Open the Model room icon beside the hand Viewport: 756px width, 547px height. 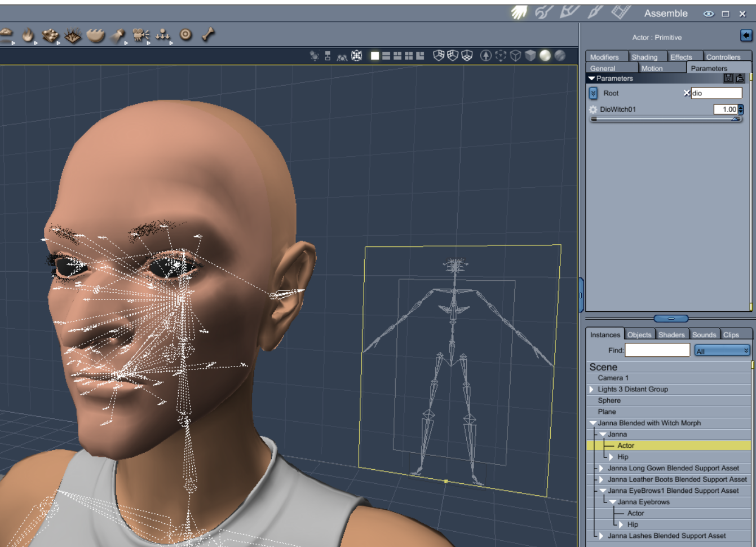544,12
